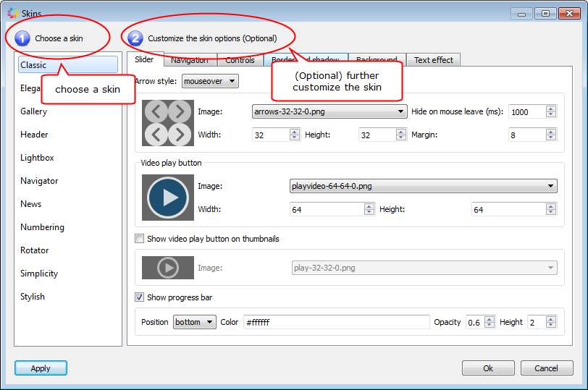Open the Arrow style mouseover dropdown

210,81
